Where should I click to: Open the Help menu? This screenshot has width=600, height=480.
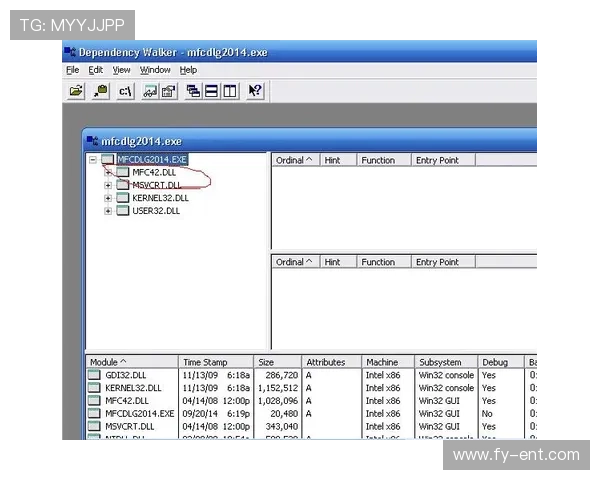click(188, 70)
